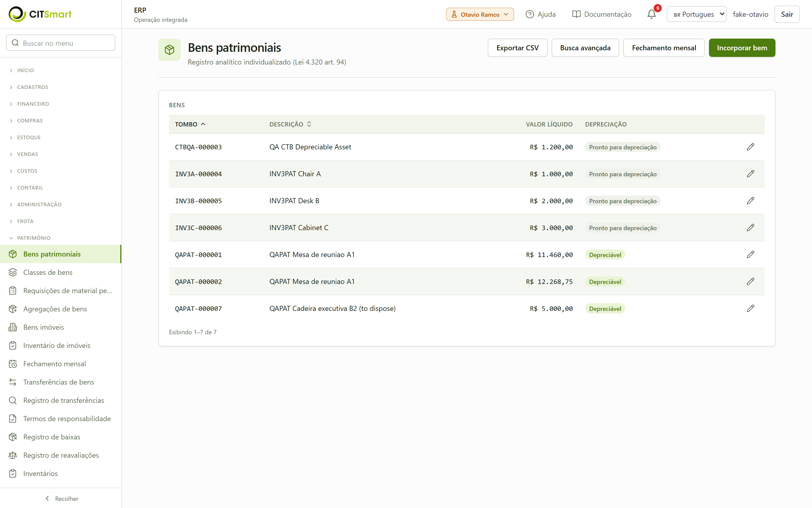Navigate to Registro de baixas
This screenshot has height=508, width=812.
[x=61, y=437]
